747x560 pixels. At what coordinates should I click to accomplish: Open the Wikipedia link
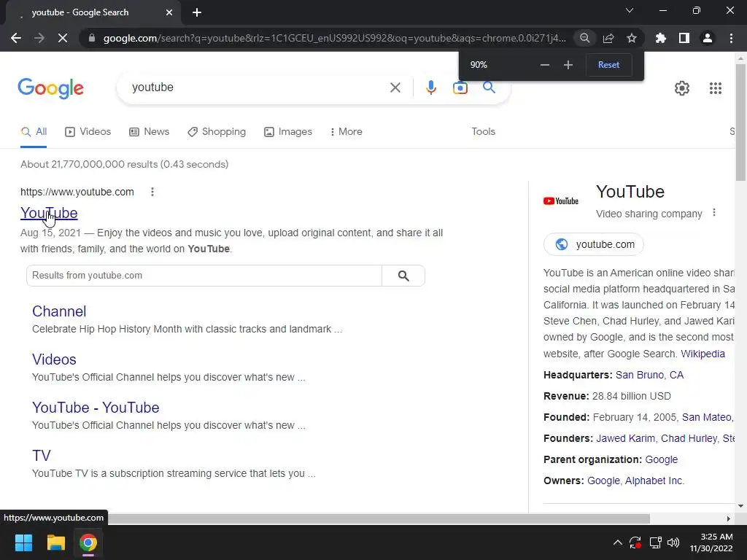tap(703, 354)
